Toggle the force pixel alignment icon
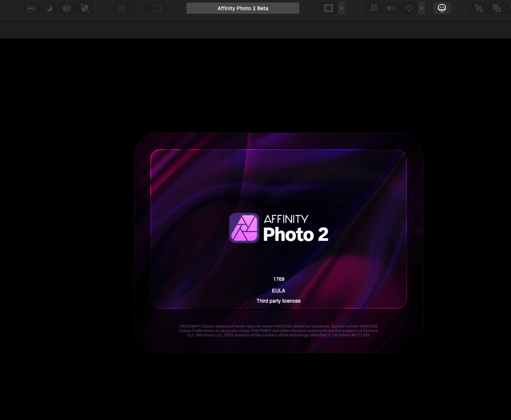Image resolution: width=511 pixels, height=420 pixels. [x=374, y=8]
